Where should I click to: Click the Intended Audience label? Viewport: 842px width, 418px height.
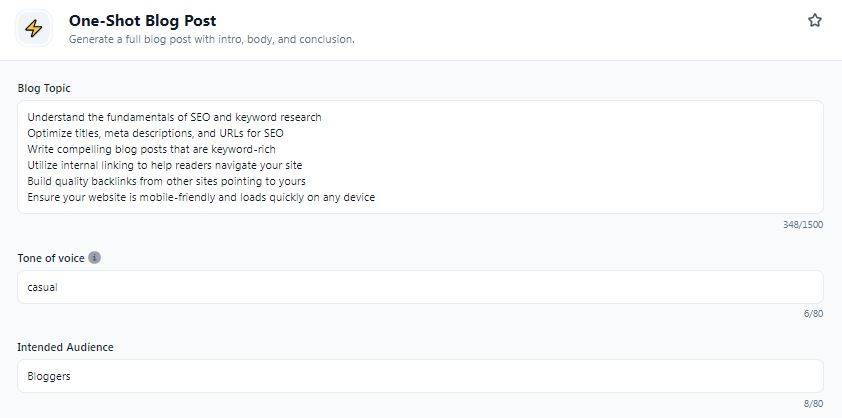pyautogui.click(x=66, y=347)
